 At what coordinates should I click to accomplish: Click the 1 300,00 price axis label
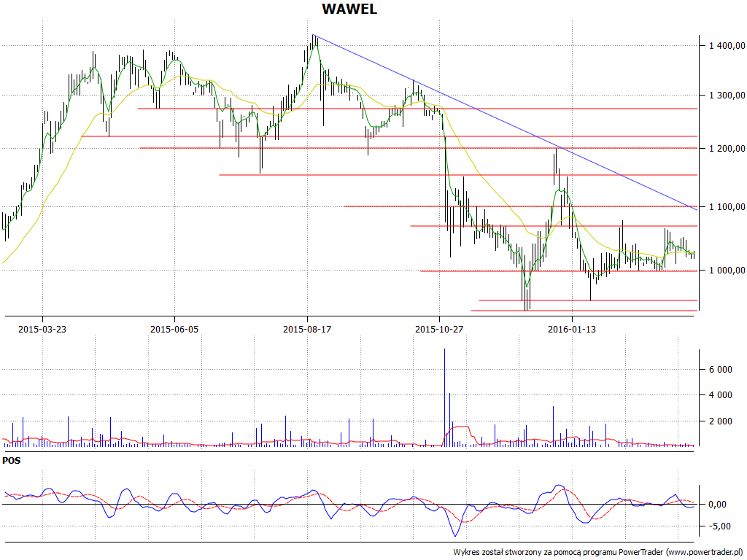tap(727, 96)
